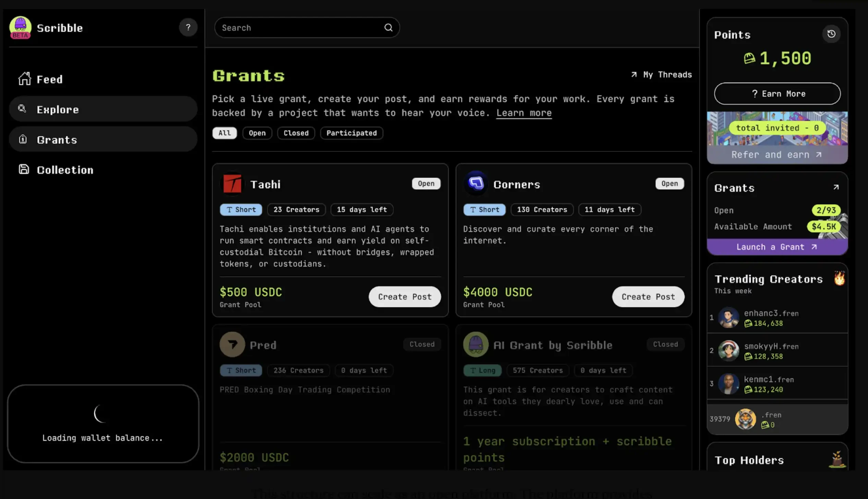Go to Feed in sidebar
This screenshot has height=499, width=868.
[x=49, y=79]
